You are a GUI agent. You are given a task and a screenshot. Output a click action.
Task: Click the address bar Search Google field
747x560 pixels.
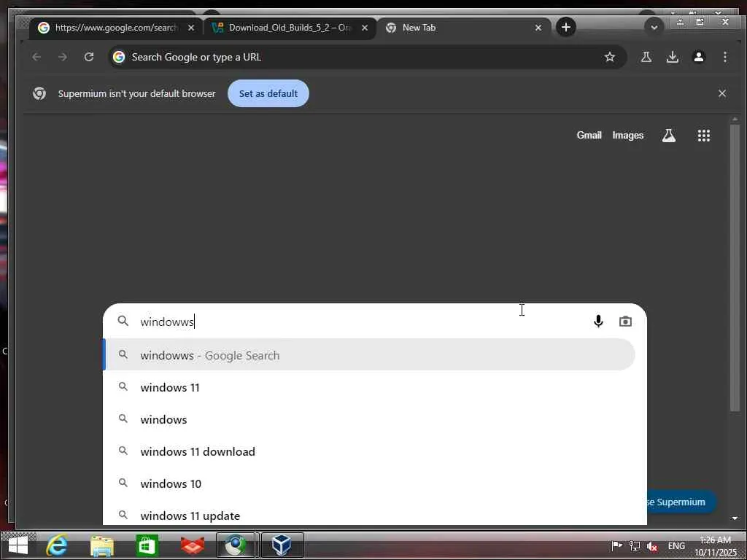click(367, 57)
